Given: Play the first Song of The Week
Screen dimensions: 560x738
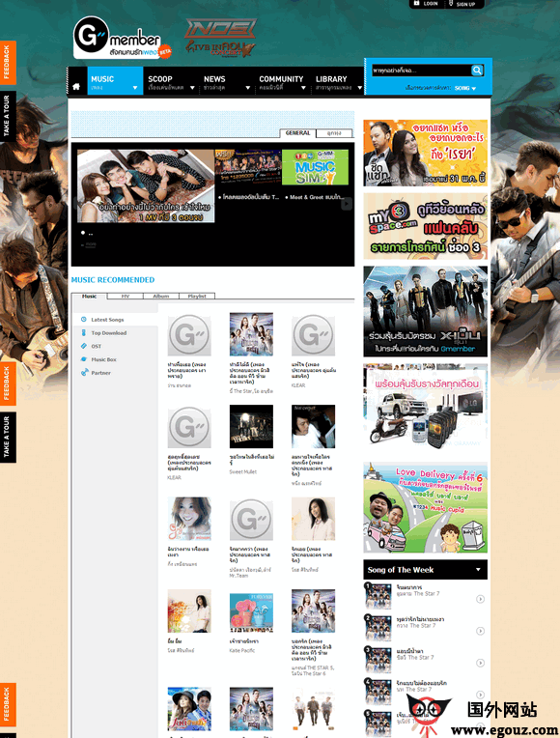Looking at the screenshot, I should (x=480, y=599).
